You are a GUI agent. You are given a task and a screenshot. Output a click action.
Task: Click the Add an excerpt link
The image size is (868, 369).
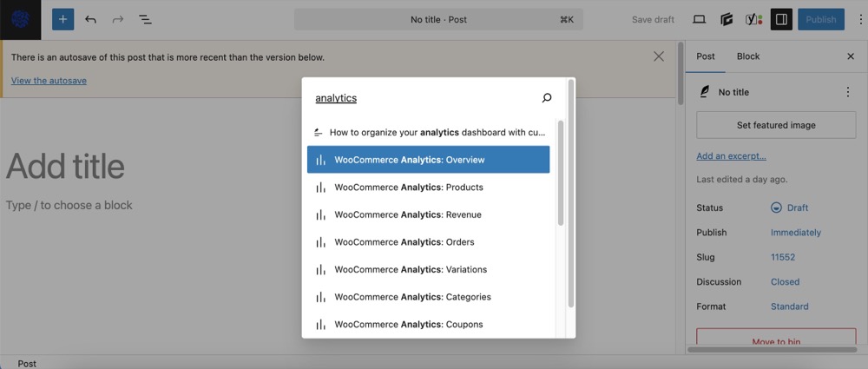coord(731,156)
